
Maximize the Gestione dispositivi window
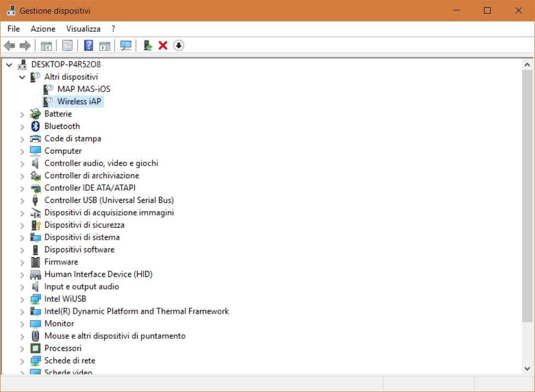(x=487, y=10)
